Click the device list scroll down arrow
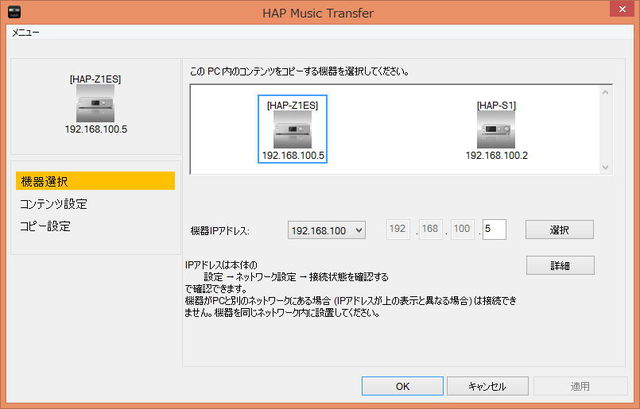This screenshot has height=409, width=640. [x=605, y=167]
